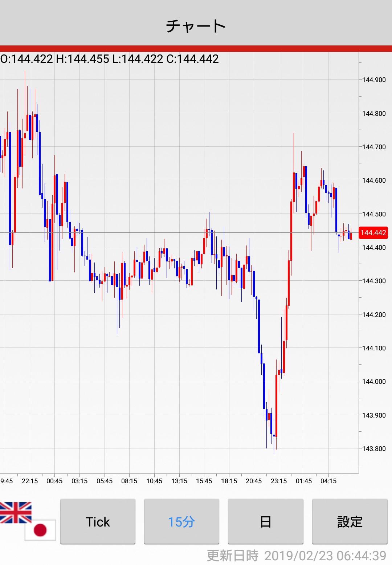Click the 04:15 time axis label
This screenshot has width=392, height=565.
328,481
